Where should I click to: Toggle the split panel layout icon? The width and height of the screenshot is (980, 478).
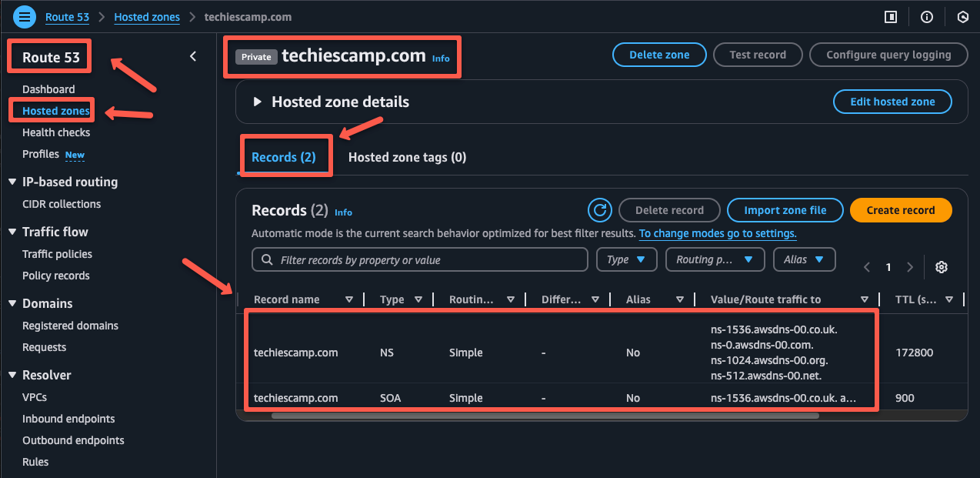(x=890, y=16)
